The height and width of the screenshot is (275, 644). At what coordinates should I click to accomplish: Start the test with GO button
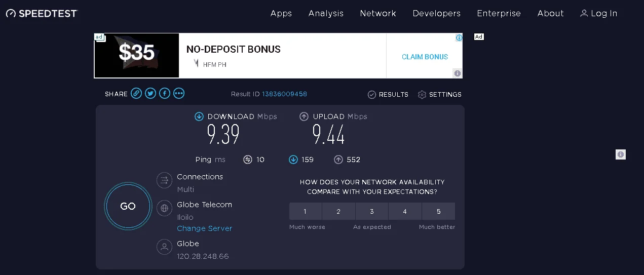coord(128,206)
